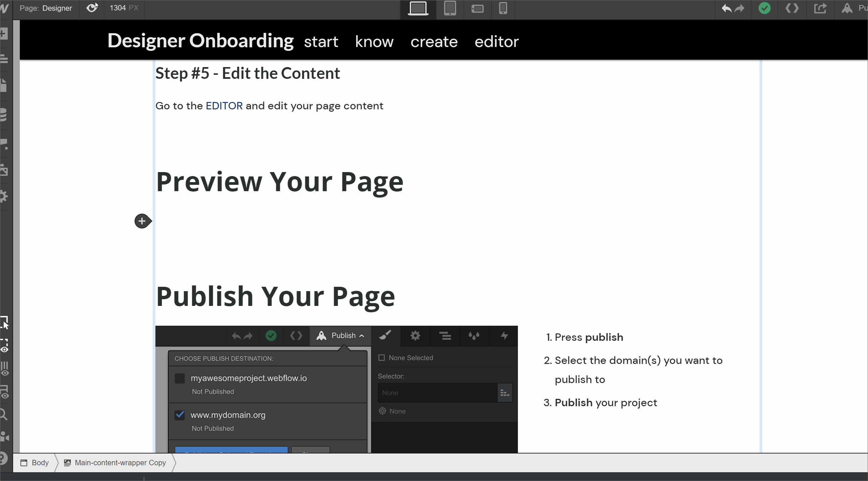Switch to mobile landscape breakpoint
This screenshot has height=481, width=868.
pyautogui.click(x=478, y=9)
